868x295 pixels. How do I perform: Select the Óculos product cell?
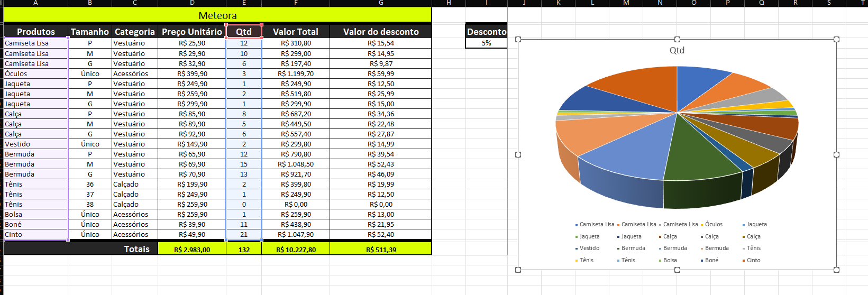(36, 73)
